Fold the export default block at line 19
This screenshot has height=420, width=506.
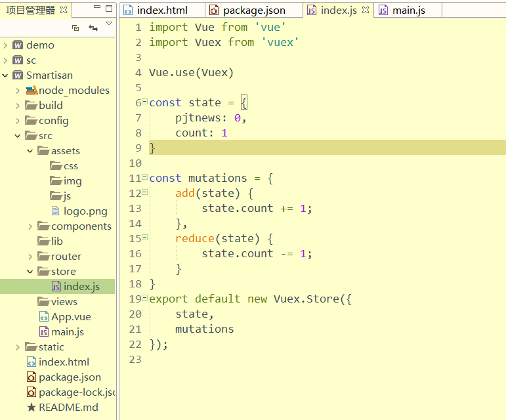click(x=145, y=298)
